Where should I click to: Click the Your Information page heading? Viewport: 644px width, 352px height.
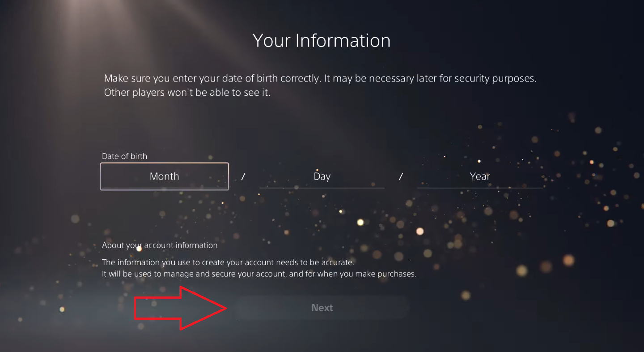point(322,40)
